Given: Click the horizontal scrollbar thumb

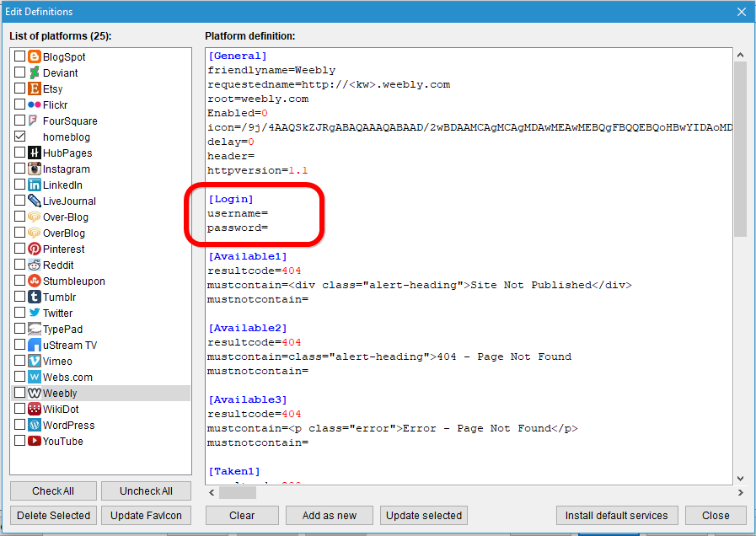Looking at the screenshot, I should [238, 493].
